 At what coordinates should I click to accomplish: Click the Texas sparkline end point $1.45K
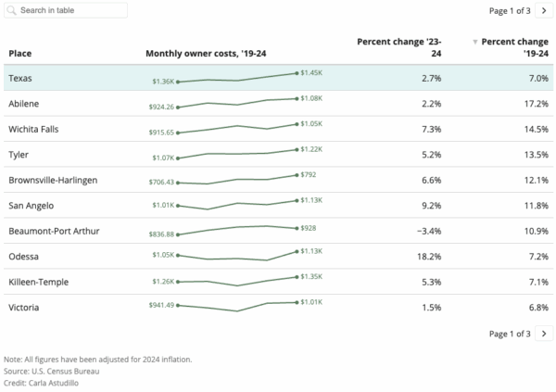tap(297, 72)
